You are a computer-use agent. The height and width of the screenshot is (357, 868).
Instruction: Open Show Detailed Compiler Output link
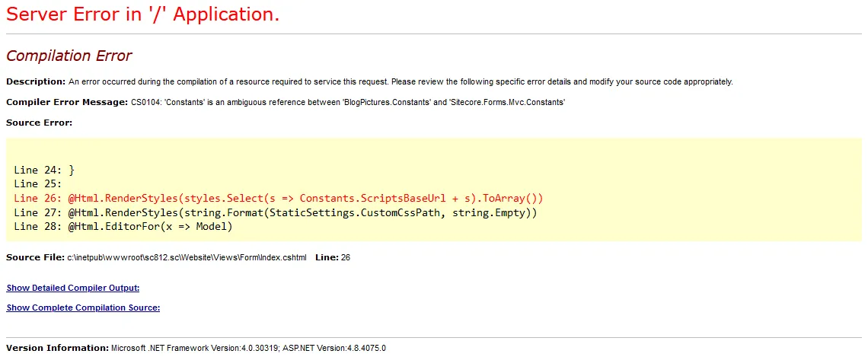73,288
